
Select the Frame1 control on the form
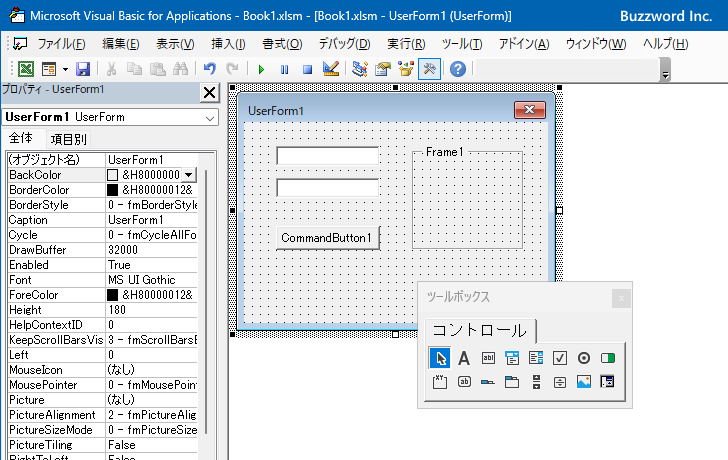468,199
